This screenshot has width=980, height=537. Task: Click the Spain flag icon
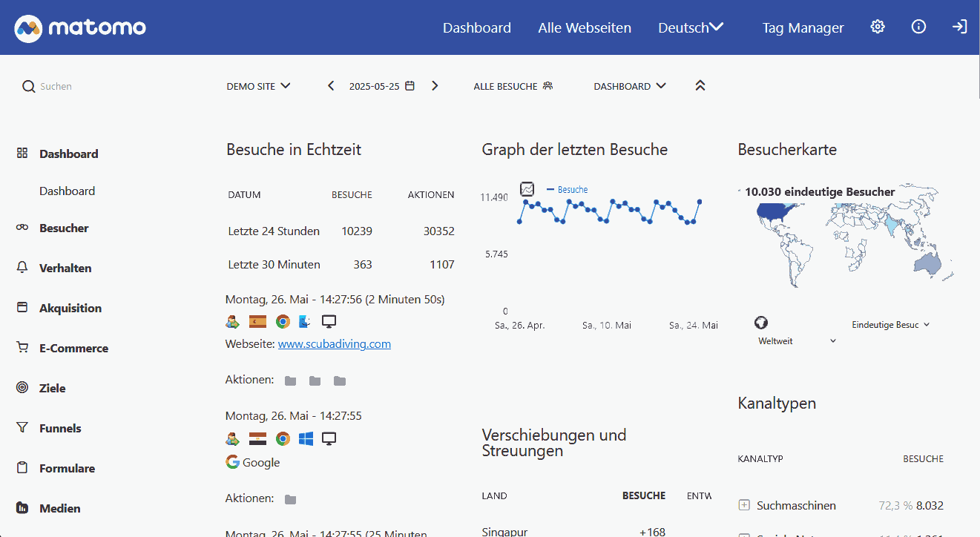click(x=257, y=322)
